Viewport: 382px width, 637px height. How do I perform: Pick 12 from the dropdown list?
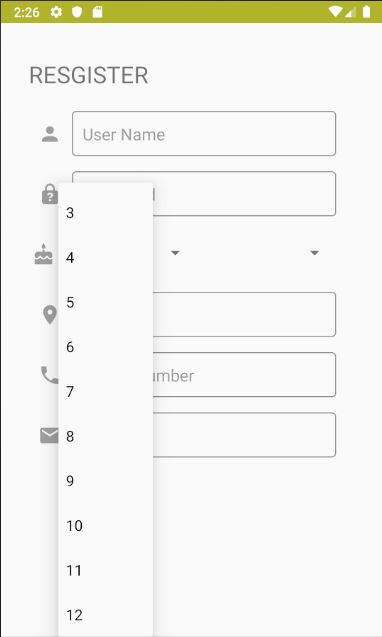106,615
